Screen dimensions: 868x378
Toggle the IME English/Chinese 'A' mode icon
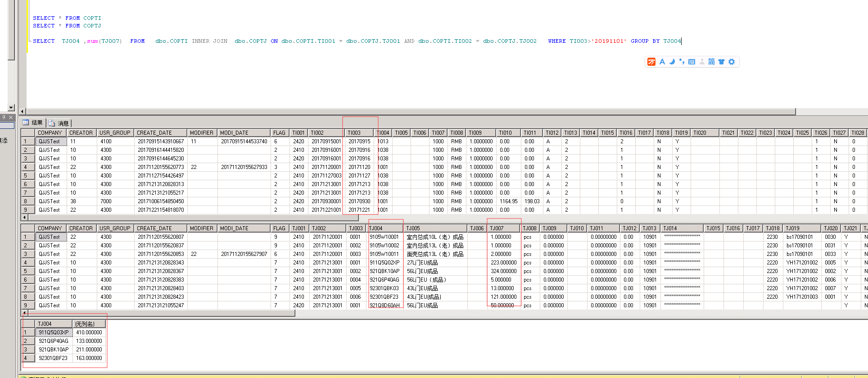pyautogui.click(x=662, y=62)
